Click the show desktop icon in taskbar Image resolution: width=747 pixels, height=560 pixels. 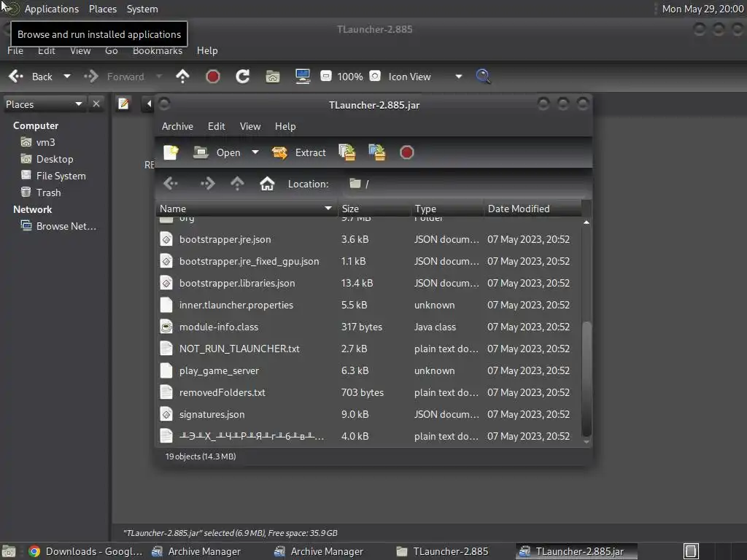(9, 551)
